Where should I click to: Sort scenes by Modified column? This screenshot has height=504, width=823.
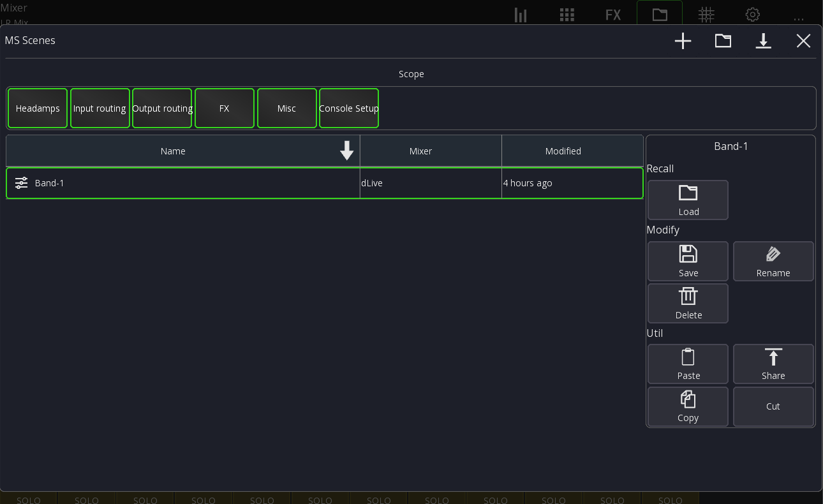[x=563, y=151]
